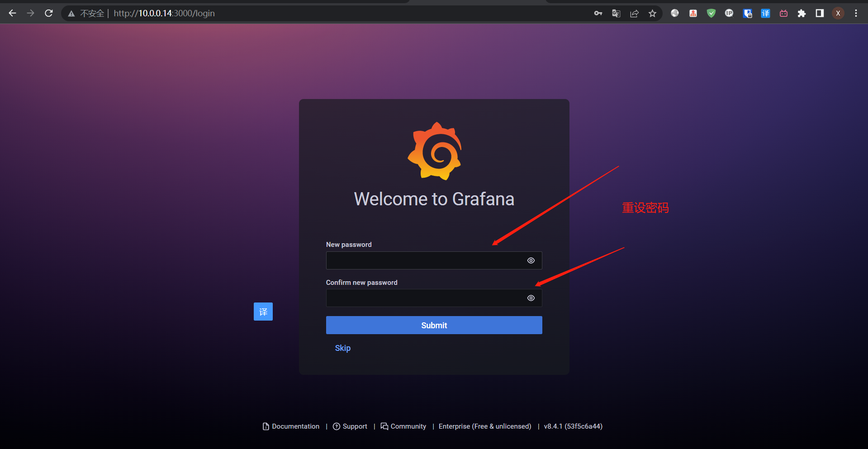Open the Support link
This screenshot has width=868, height=449.
(x=350, y=426)
